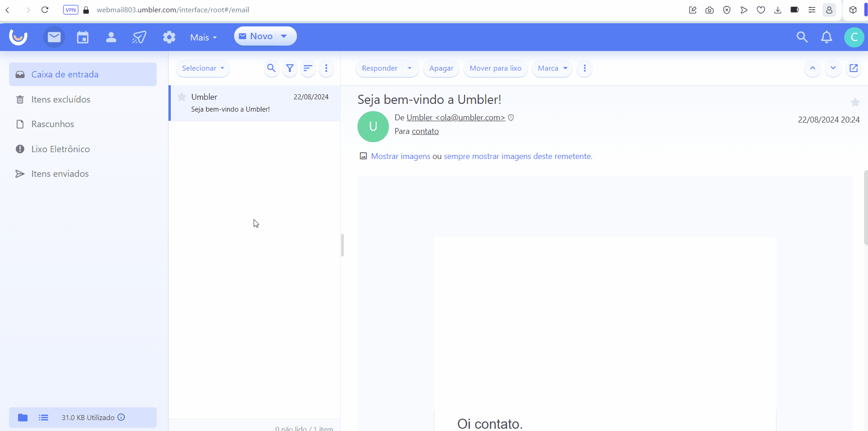The width and height of the screenshot is (868, 431).
Task: Open the Contacts person icon
Action: [111, 37]
